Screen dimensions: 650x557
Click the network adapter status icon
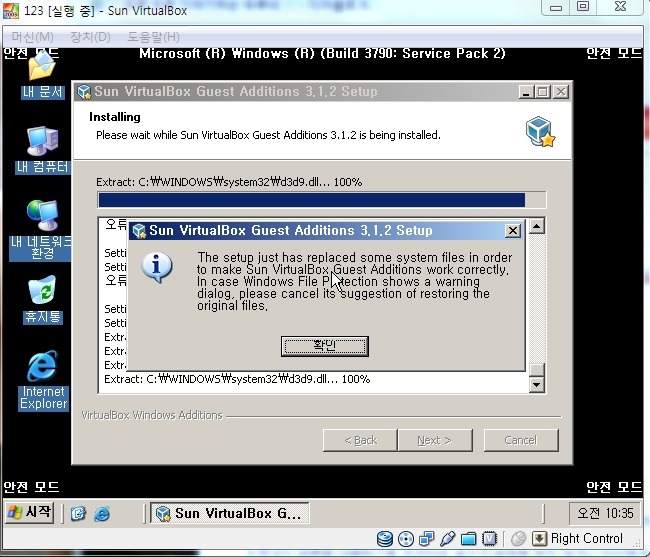point(427,539)
